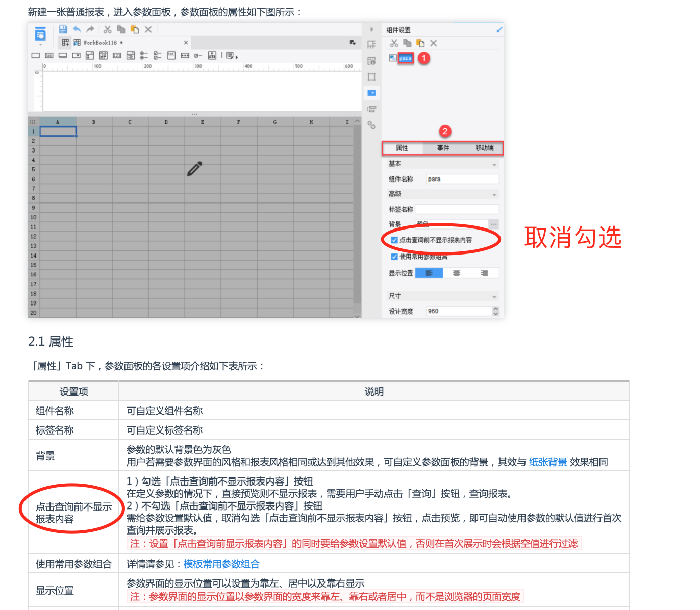The width and height of the screenshot is (700, 610).
Task: Click the 2.1 属性 section heading
Action: (x=51, y=342)
